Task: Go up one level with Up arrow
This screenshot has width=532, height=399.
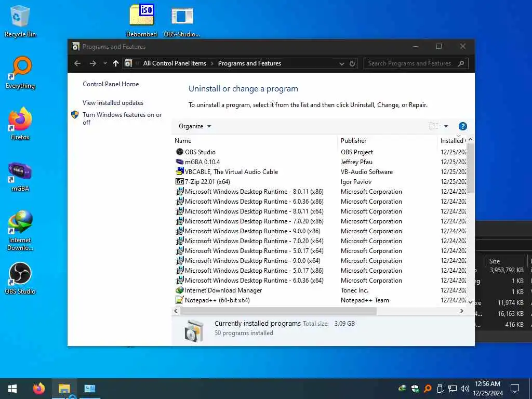Action: tap(116, 63)
